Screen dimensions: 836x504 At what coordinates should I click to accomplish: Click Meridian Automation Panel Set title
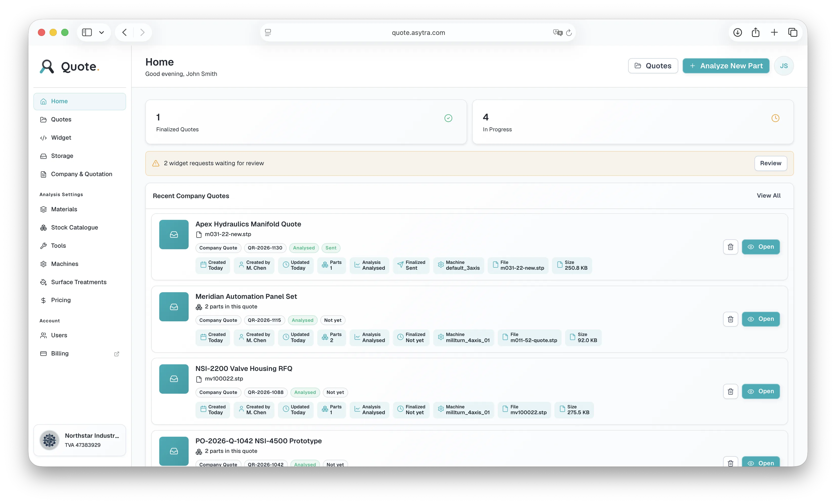point(246,297)
